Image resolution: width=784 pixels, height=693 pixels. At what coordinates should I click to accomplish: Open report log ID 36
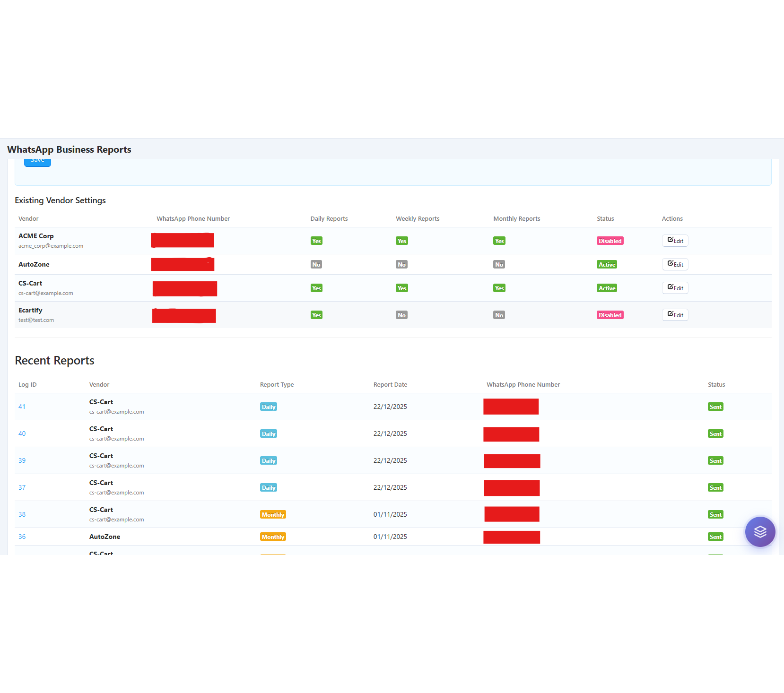(x=22, y=537)
